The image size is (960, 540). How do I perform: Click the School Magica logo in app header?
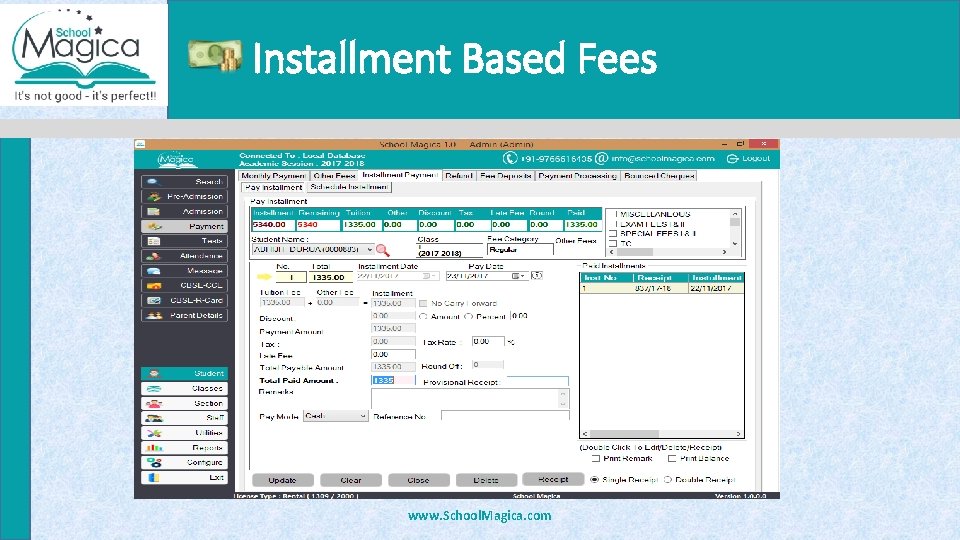coord(176,160)
